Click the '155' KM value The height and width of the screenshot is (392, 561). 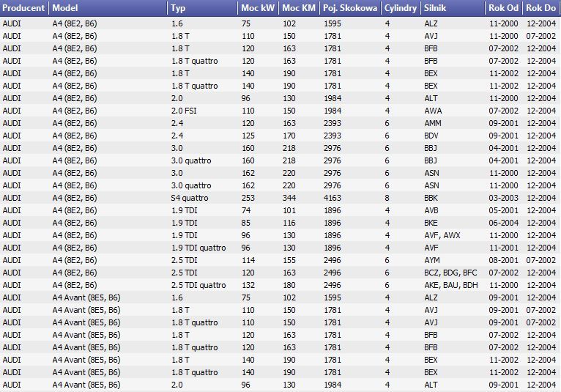click(x=289, y=260)
